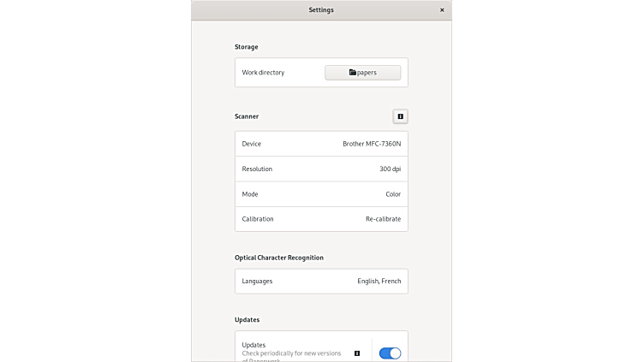644x362 pixels.
Task: Click the Scanner section info icon
Action: 400,116
